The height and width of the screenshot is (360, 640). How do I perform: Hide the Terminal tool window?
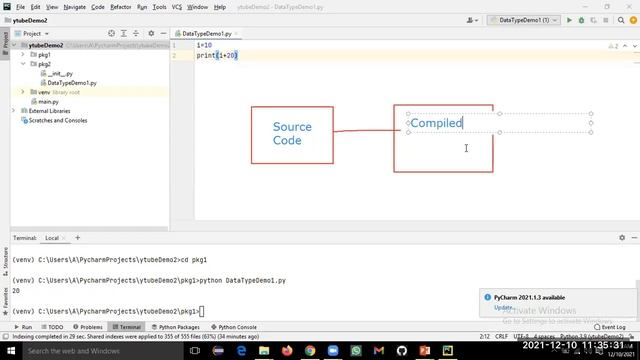click(634, 237)
